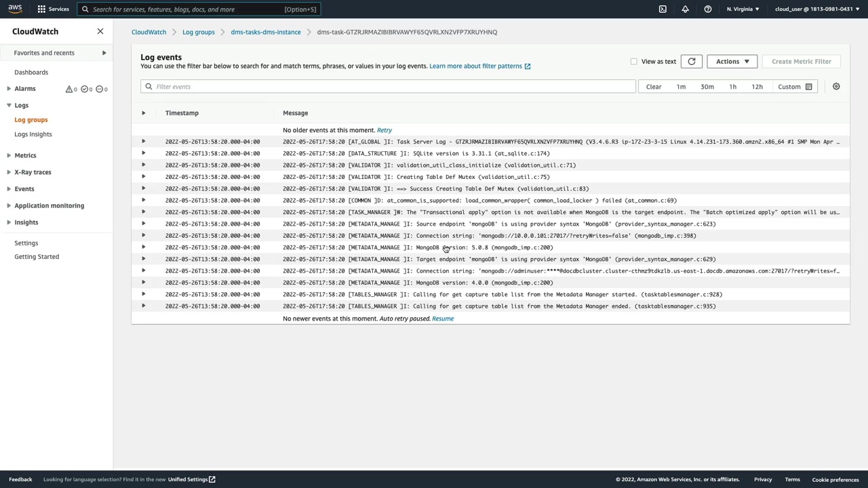
Task: Open Settings in the CloudWatch sidebar
Action: 26,243
